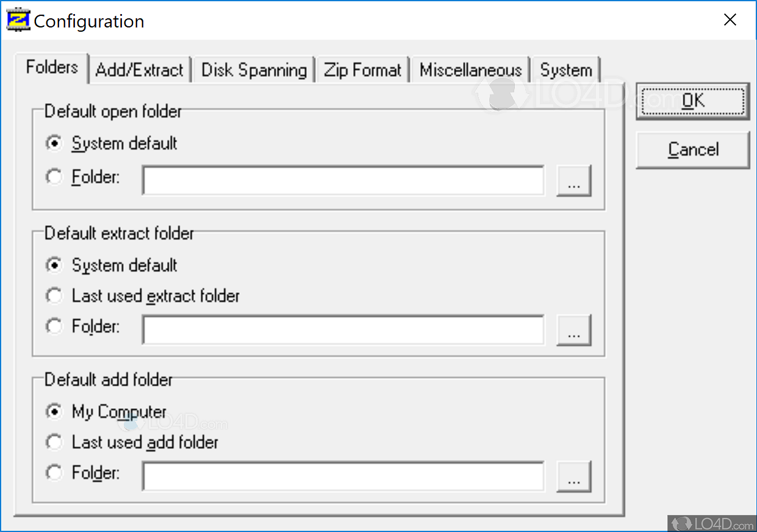
Task: Select My Computer as default add folder
Action: [x=54, y=412]
